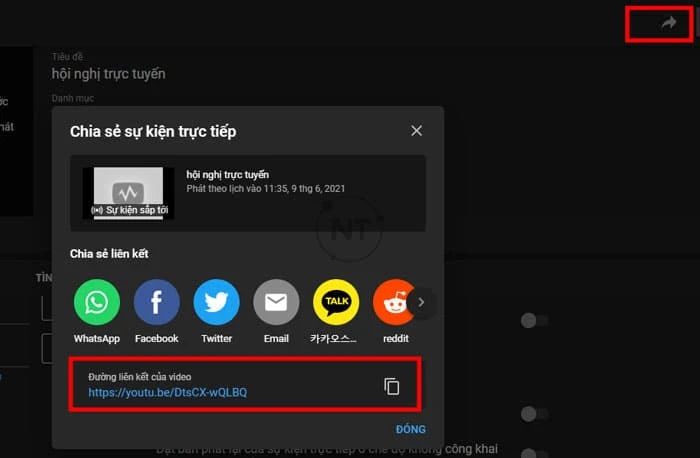Click the 'Chia sẻ liên kết' heading

tap(109, 254)
